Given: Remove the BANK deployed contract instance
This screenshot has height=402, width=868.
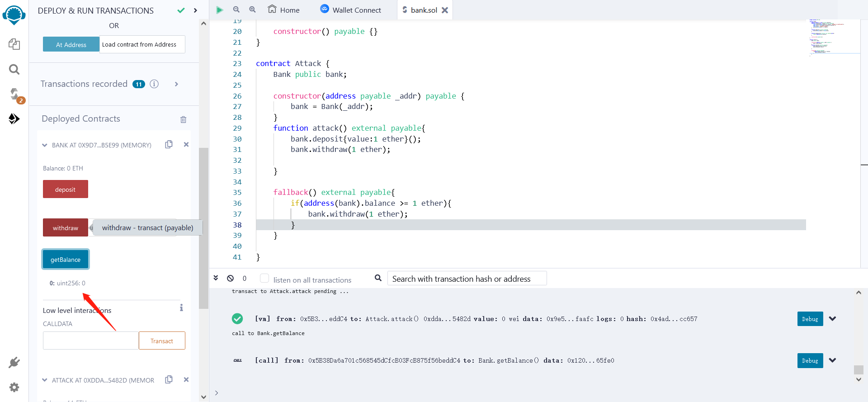Looking at the screenshot, I should pyautogui.click(x=186, y=145).
